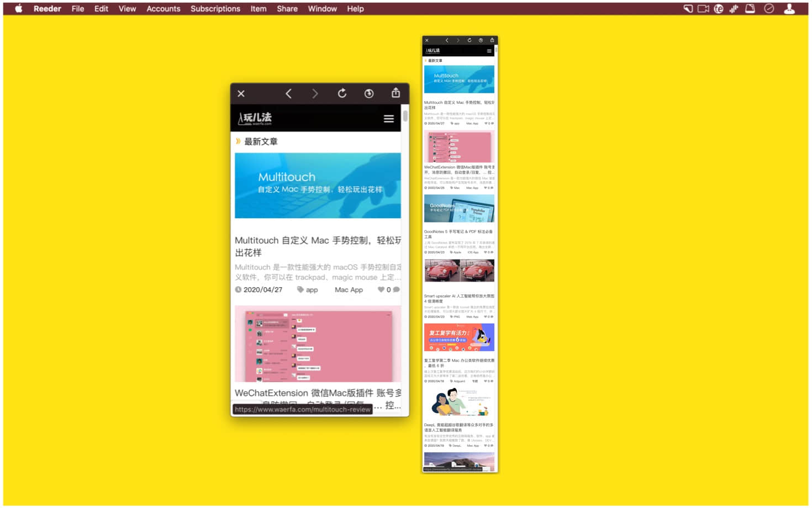This screenshot has width=812, height=508.
Task: Open the pink WeChat thumbnail, larger window
Action: [x=318, y=344]
